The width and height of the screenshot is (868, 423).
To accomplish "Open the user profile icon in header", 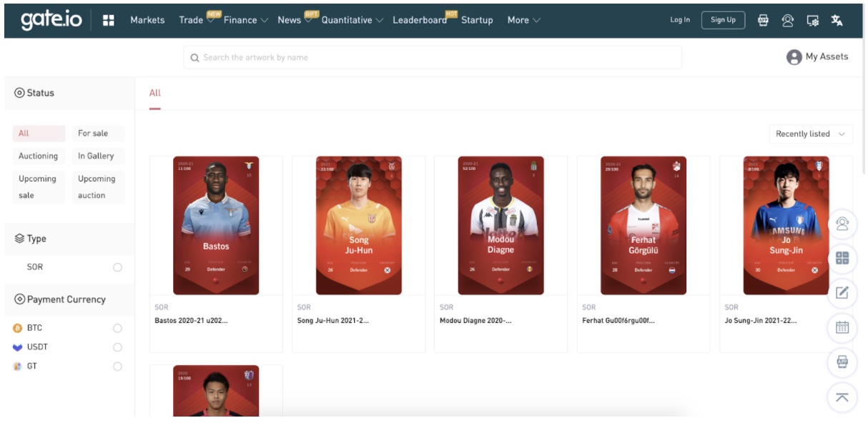I will [788, 20].
